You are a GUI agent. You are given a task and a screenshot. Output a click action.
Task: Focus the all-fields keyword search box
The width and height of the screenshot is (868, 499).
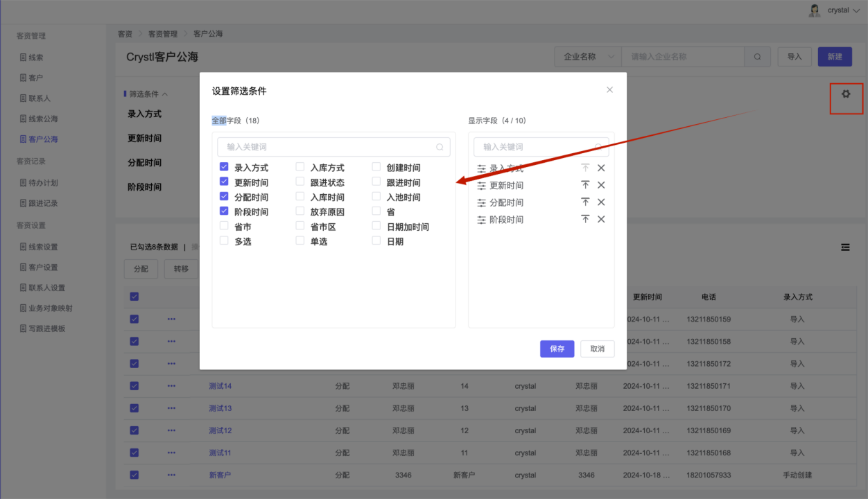[x=333, y=147]
